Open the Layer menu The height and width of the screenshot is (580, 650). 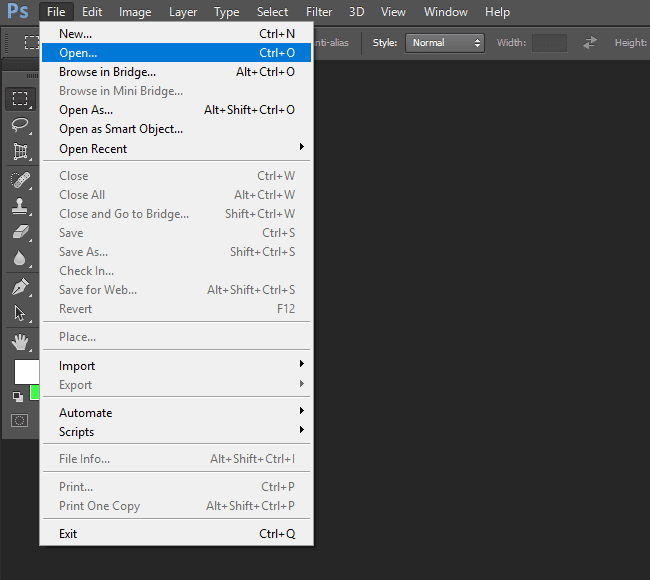tap(183, 12)
